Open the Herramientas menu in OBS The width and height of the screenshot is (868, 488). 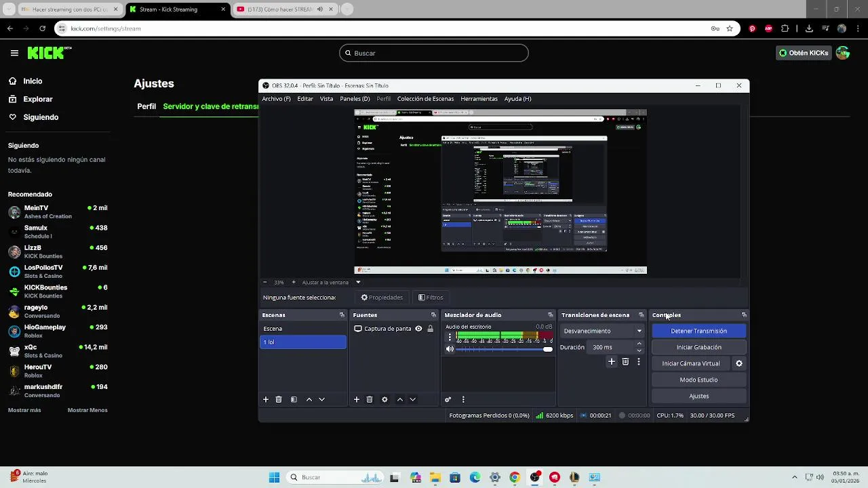(479, 99)
